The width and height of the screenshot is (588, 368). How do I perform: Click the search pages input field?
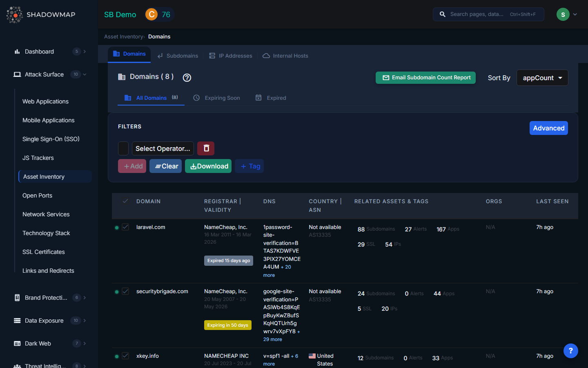point(477,14)
